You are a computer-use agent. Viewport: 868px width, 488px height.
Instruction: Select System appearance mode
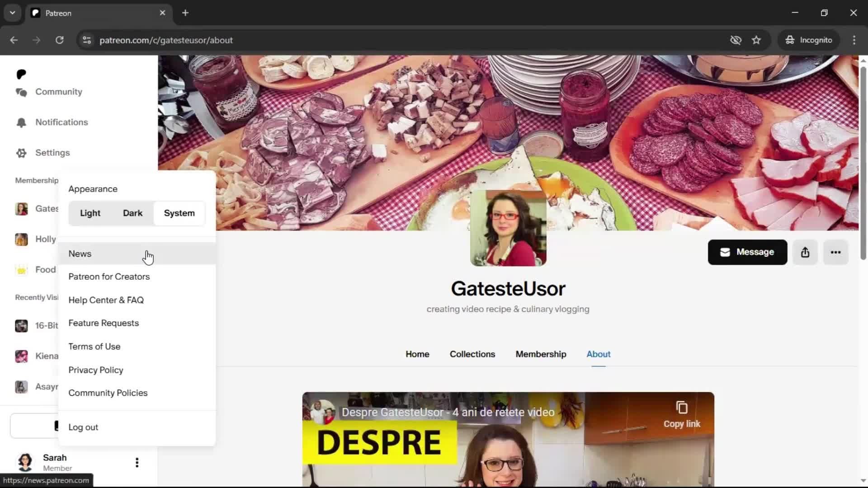point(179,213)
